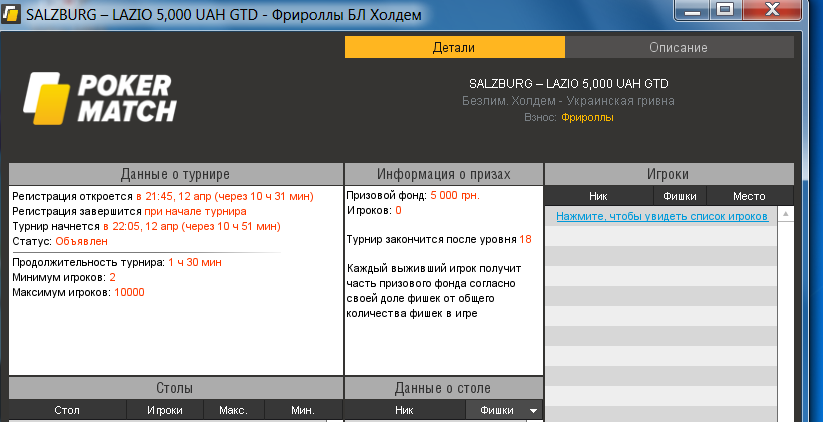Maximize the tournament window
Screen dimensions: 823x422
point(725,10)
